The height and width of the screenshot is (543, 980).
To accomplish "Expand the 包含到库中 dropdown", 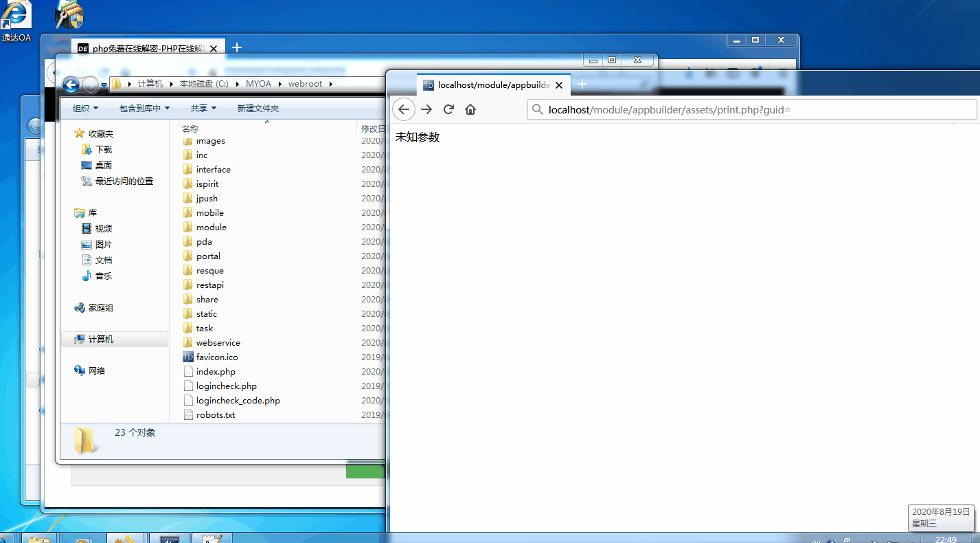I will coord(144,109).
